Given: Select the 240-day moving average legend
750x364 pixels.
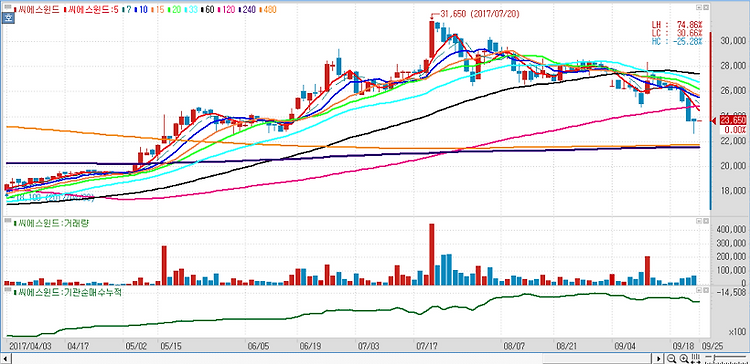Looking at the screenshot, I should (246, 9).
